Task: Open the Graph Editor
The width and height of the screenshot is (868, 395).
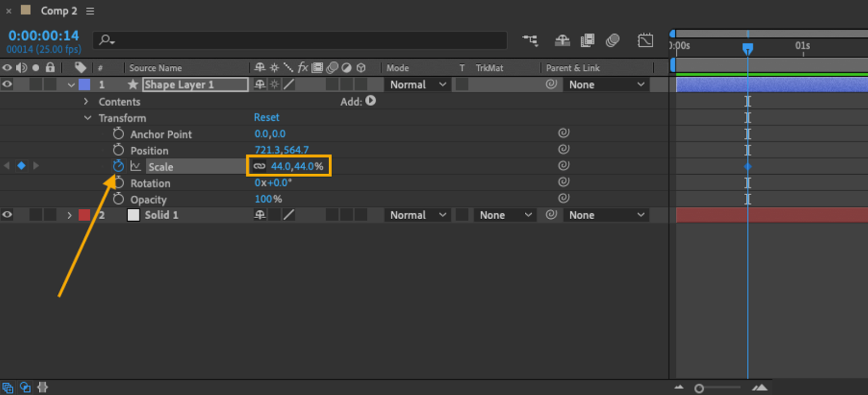Action: pos(645,40)
